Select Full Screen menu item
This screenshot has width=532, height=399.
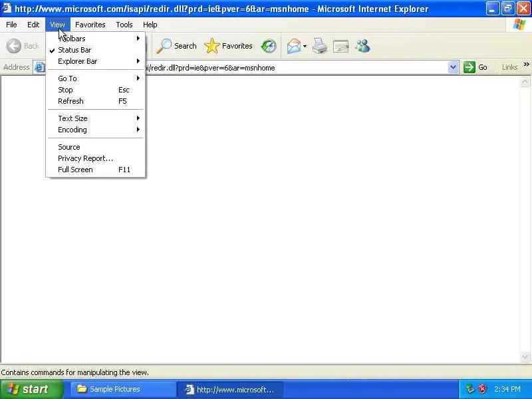[x=96, y=170]
